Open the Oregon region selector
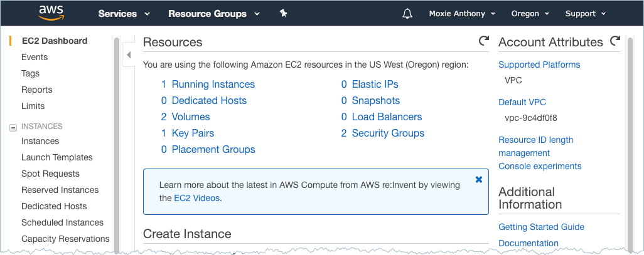This screenshot has width=644, height=255. [x=530, y=14]
